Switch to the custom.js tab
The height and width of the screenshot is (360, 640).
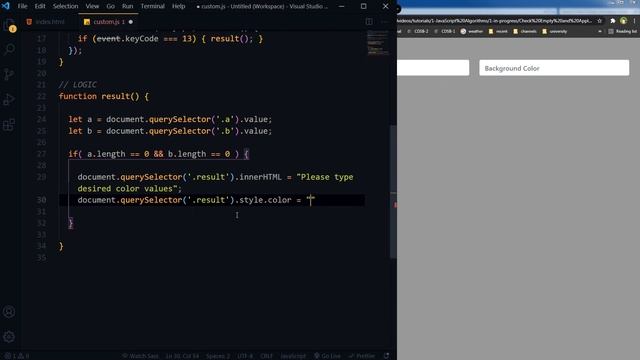(107, 22)
